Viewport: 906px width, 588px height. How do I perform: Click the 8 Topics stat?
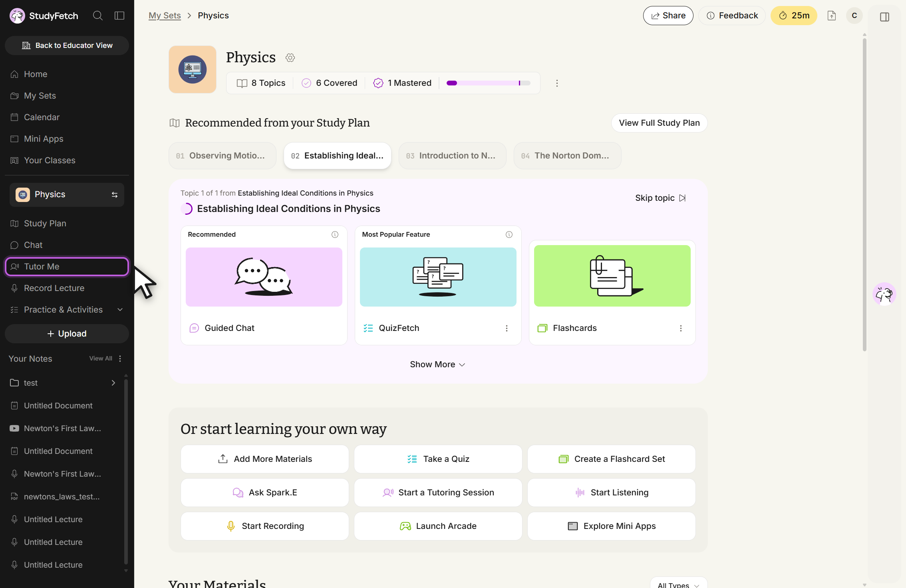(261, 83)
